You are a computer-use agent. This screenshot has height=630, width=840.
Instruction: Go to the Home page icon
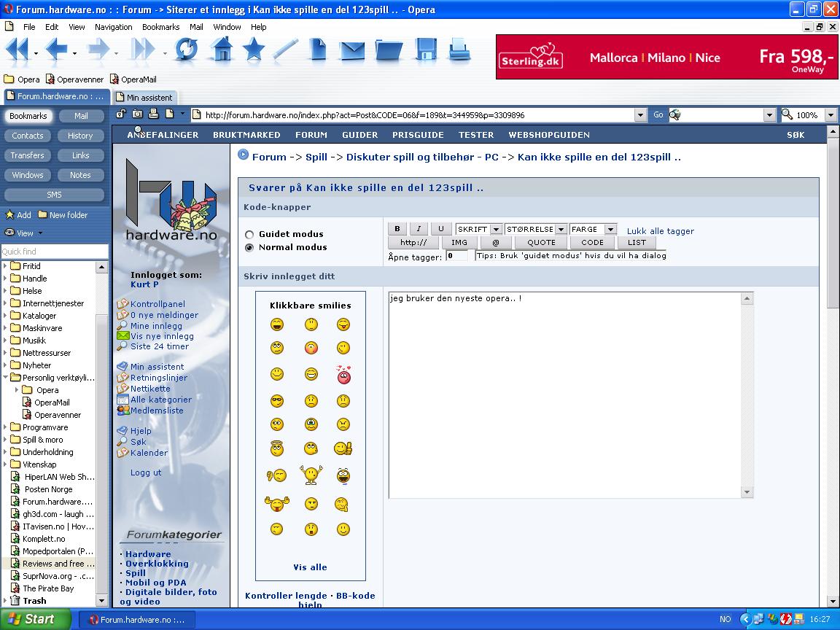pos(222,50)
